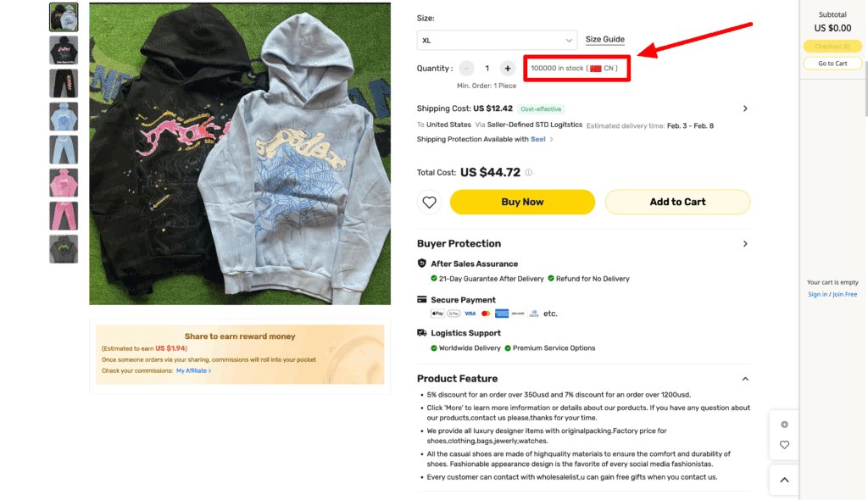Click the Visa payment icon
The width and height of the screenshot is (868, 500).
[470, 314]
